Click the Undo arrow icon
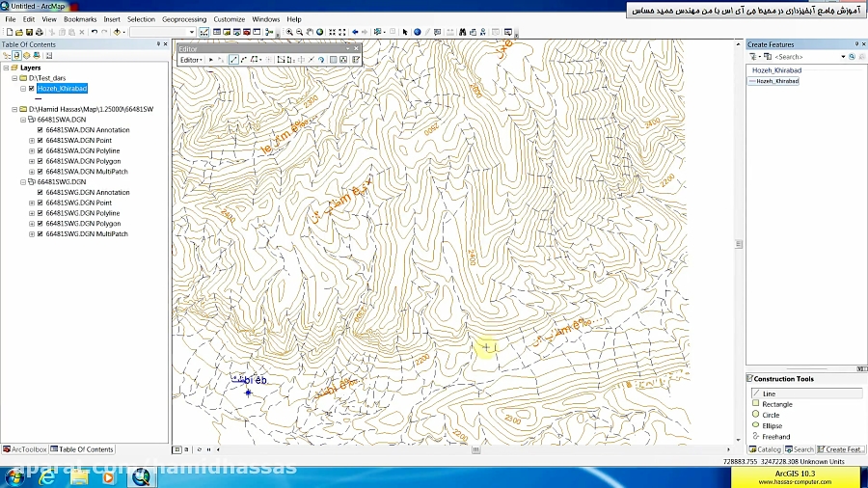Viewport: 868px width, 488px height. (x=94, y=32)
